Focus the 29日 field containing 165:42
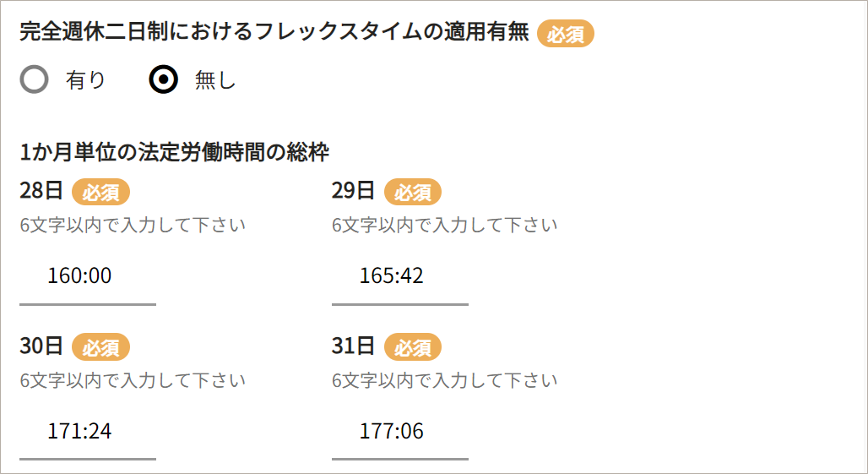The width and height of the screenshot is (868, 474). [399, 276]
